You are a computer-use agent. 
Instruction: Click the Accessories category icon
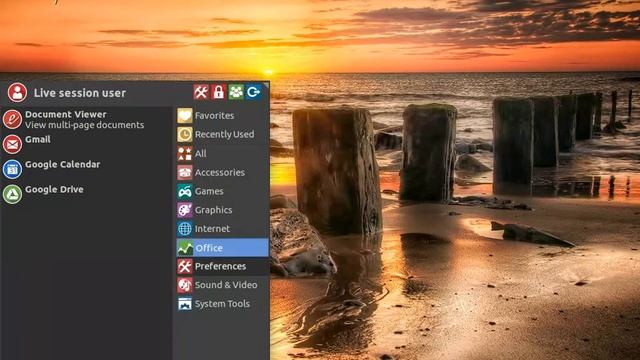pos(184,172)
